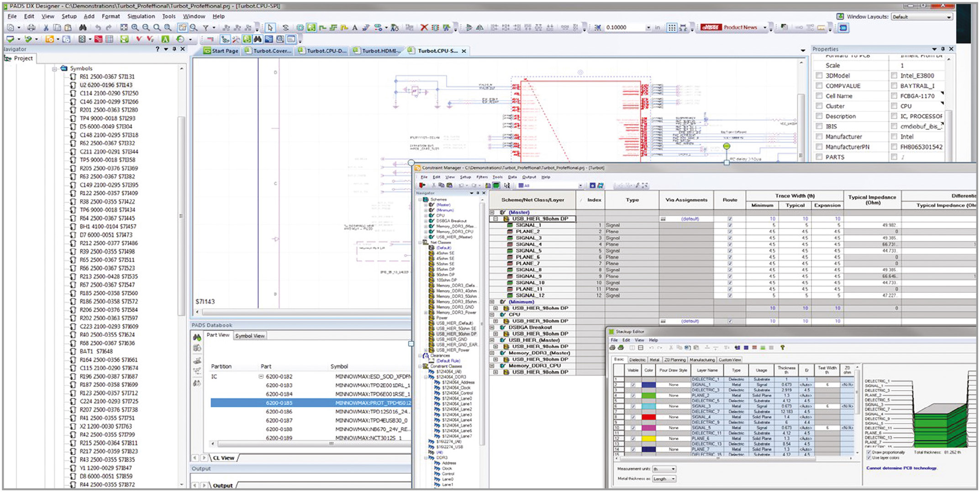Viewport: 980px width, 492px height.
Task: Click the Fit All zoom icon
Action: pos(124,28)
